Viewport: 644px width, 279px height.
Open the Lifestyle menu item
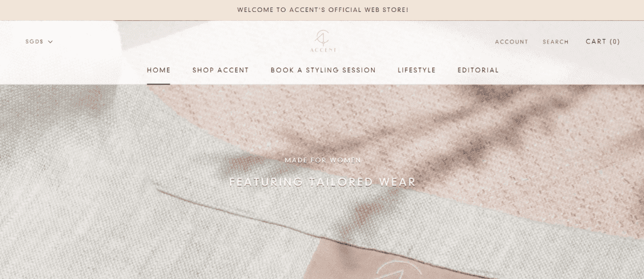pos(416,70)
